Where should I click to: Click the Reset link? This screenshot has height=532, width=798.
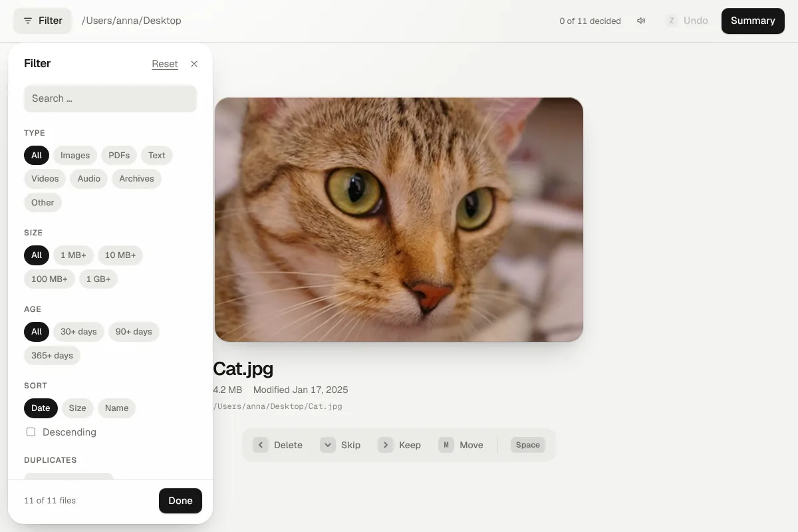coord(165,64)
